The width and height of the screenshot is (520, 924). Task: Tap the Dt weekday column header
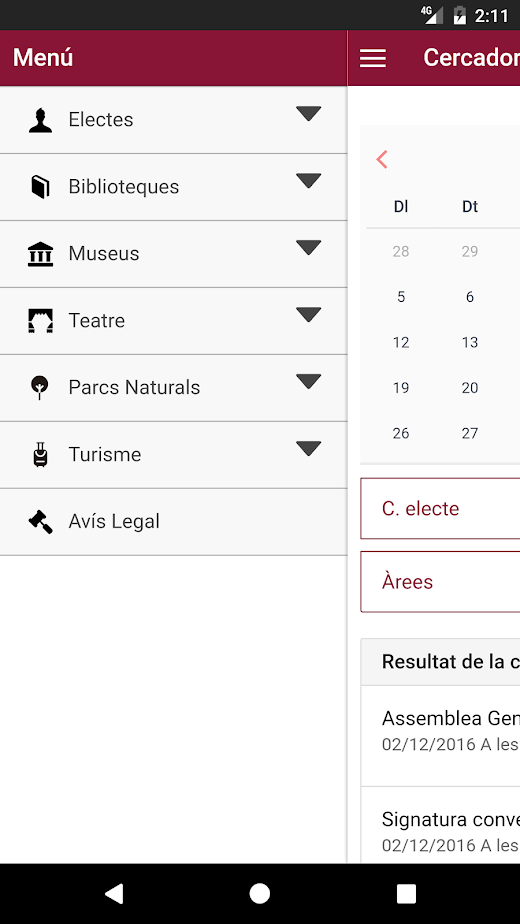[470, 206]
